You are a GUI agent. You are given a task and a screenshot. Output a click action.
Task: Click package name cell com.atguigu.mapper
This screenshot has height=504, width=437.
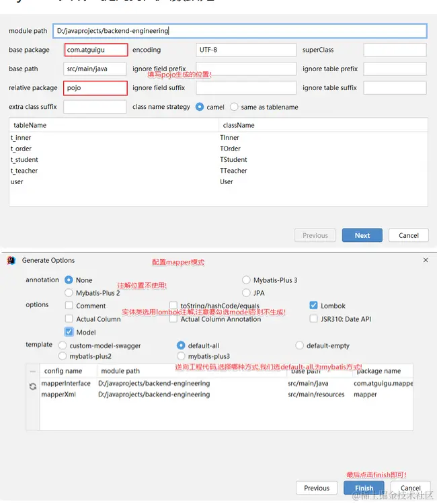(383, 384)
